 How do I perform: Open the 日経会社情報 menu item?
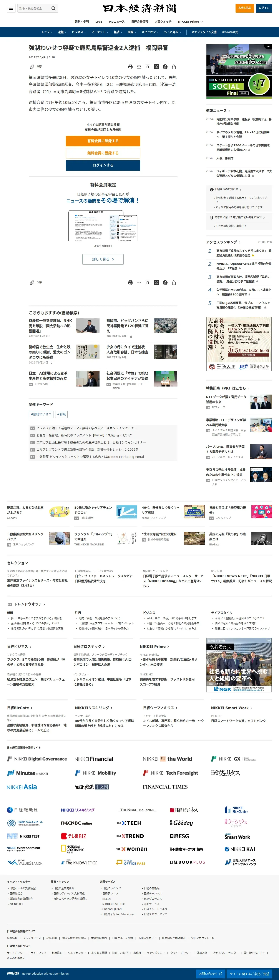[139, 22]
